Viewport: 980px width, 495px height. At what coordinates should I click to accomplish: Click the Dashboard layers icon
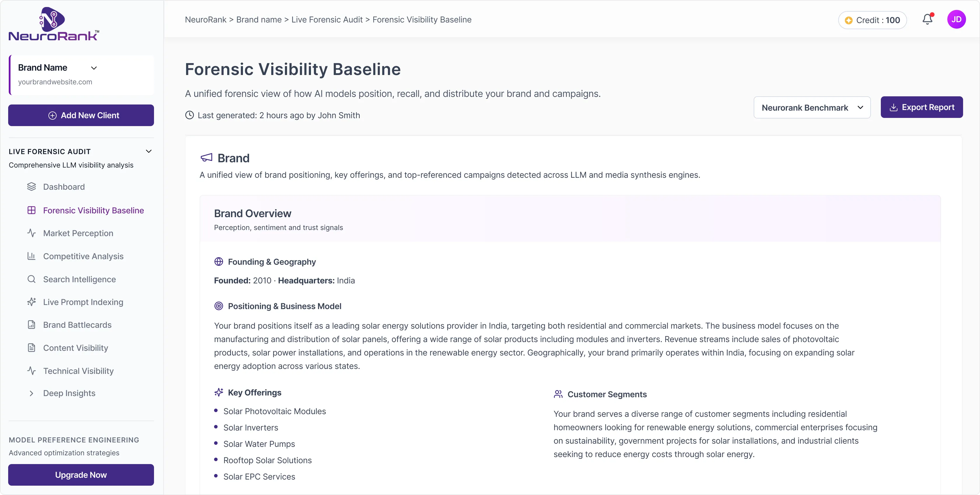tap(32, 187)
